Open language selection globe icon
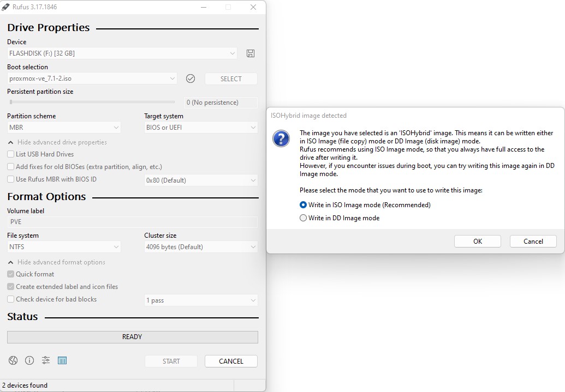The height and width of the screenshot is (392, 565). pos(13,360)
